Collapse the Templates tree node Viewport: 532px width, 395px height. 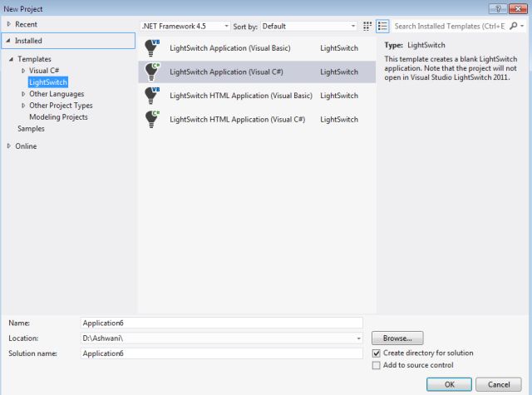[11, 59]
